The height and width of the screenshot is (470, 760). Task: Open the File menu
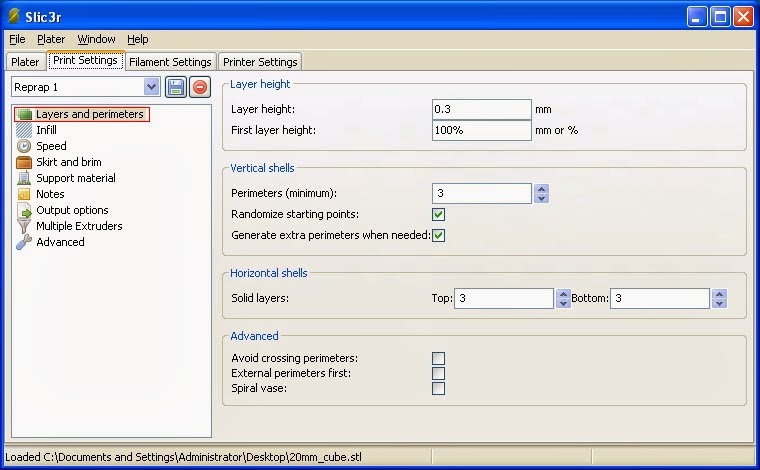click(x=17, y=39)
